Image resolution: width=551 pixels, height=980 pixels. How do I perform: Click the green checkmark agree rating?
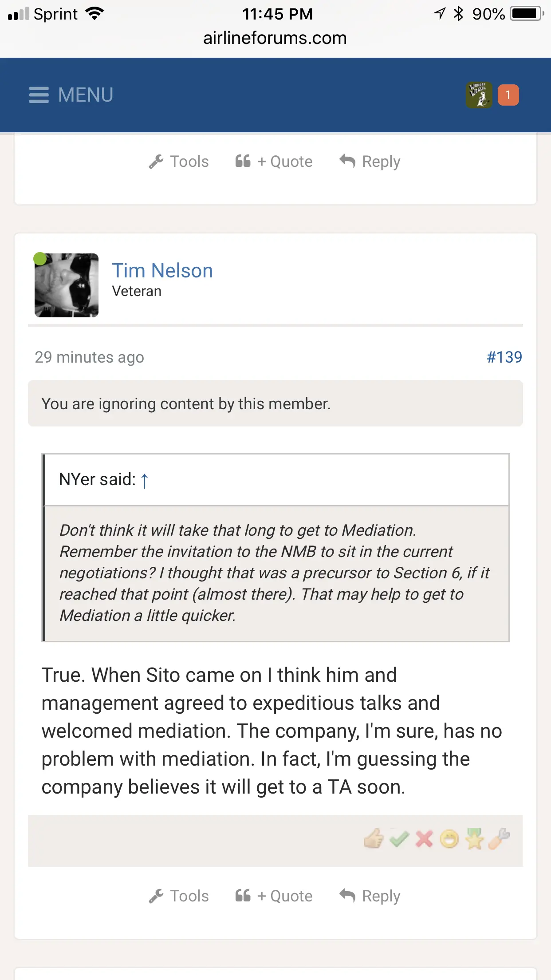tap(399, 839)
